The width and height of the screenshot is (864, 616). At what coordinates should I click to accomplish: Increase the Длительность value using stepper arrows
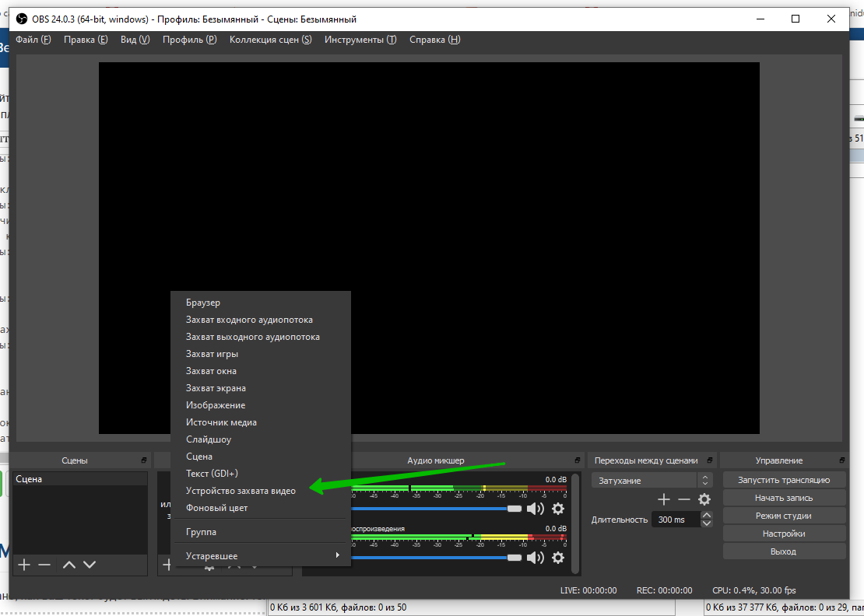(706, 516)
